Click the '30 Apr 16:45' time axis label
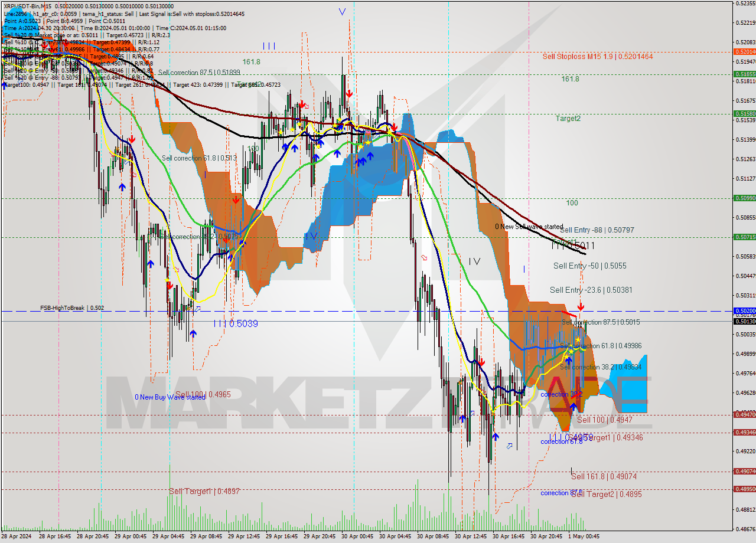 509,537
